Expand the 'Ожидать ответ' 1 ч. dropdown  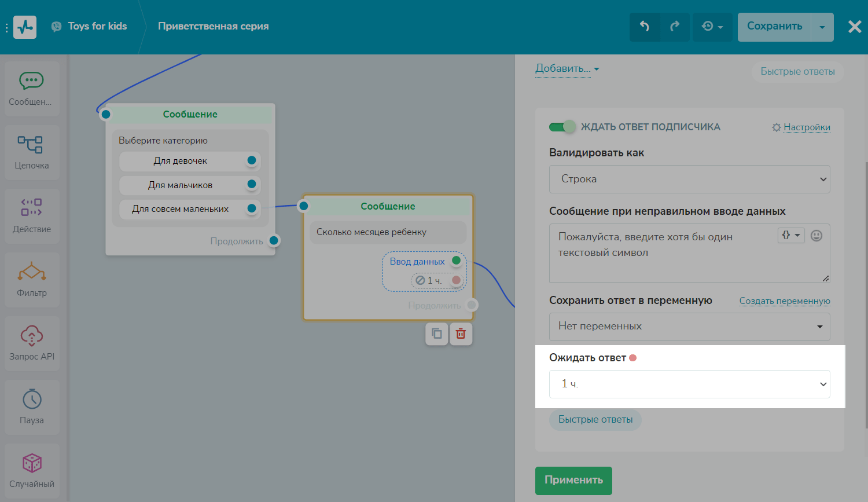point(689,384)
